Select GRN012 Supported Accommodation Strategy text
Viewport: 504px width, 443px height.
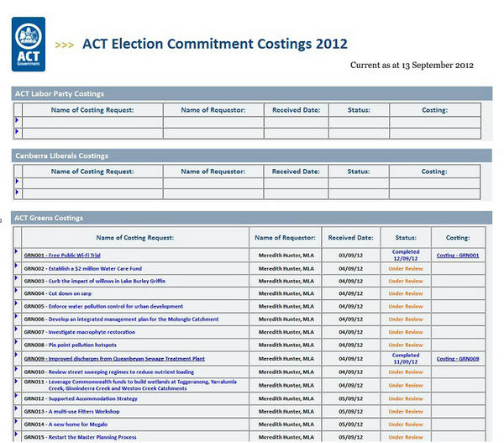click(x=81, y=399)
